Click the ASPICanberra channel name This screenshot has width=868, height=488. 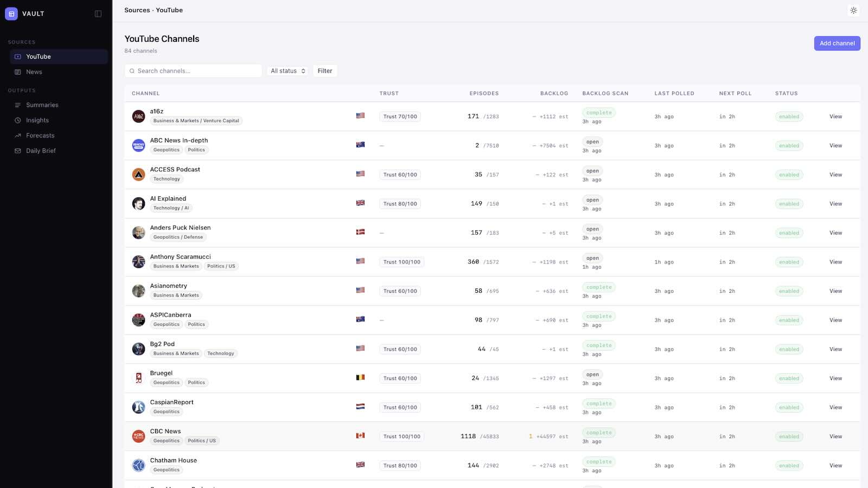(x=170, y=315)
